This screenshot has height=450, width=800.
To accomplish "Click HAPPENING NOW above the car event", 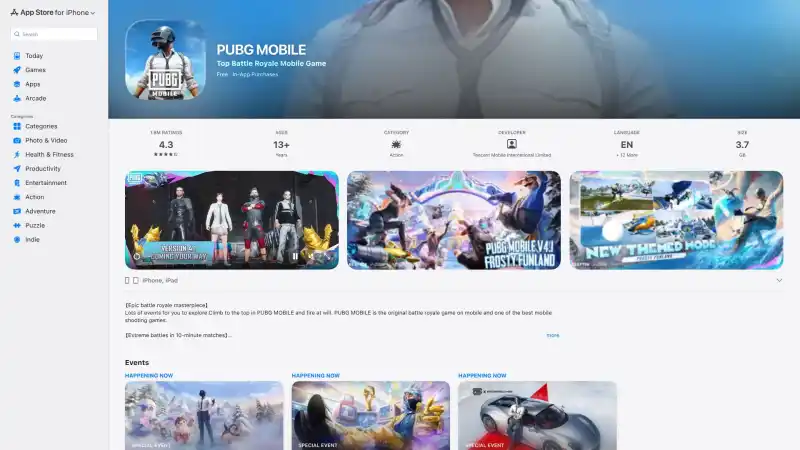I will tap(482, 376).
